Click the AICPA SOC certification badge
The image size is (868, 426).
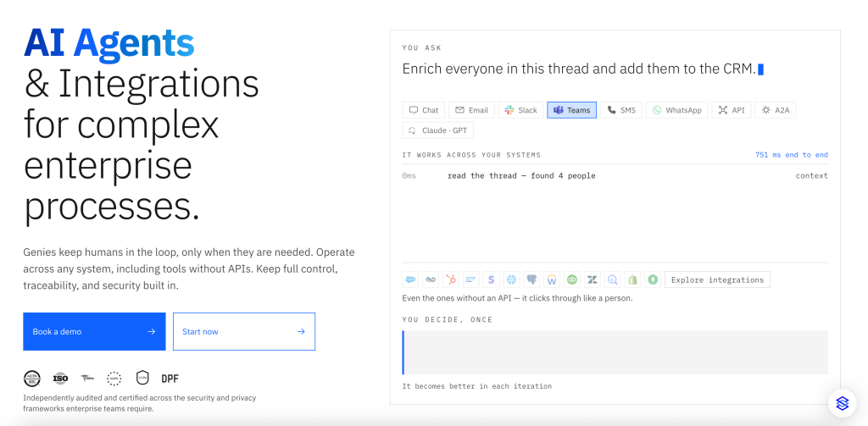[x=32, y=379]
